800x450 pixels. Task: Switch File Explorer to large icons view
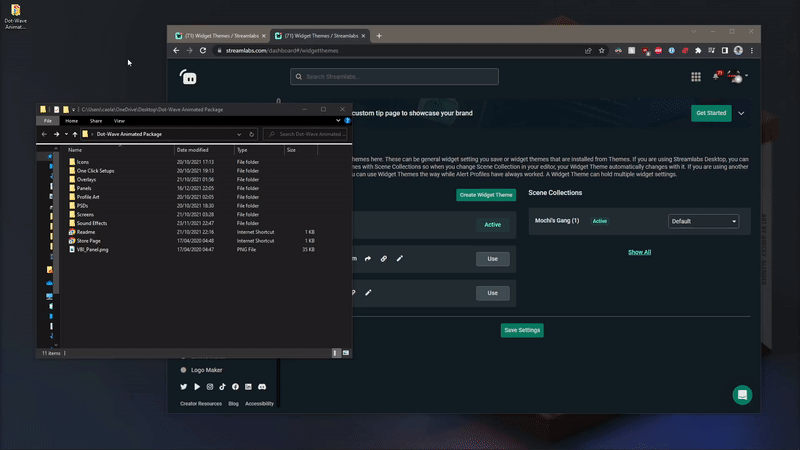coord(346,353)
